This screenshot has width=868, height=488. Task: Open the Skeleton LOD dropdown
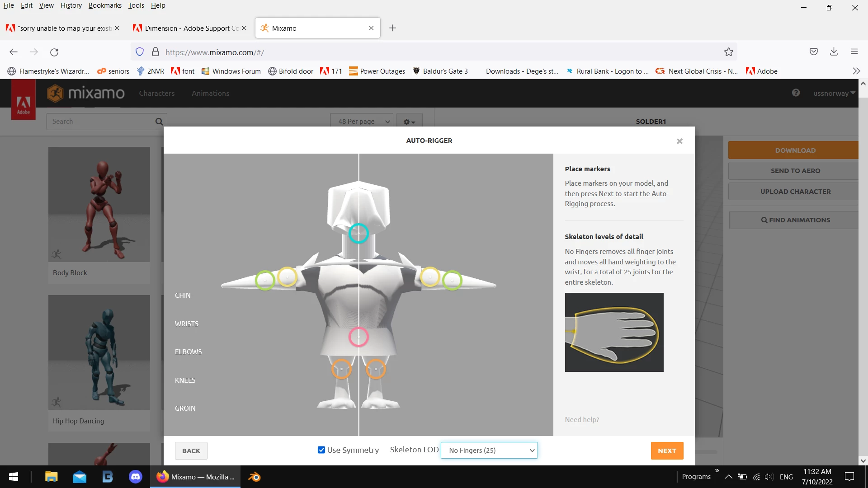[489, 450]
